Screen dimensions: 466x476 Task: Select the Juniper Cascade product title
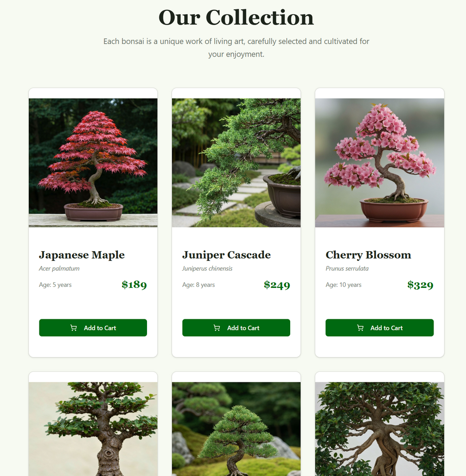pyautogui.click(x=226, y=255)
